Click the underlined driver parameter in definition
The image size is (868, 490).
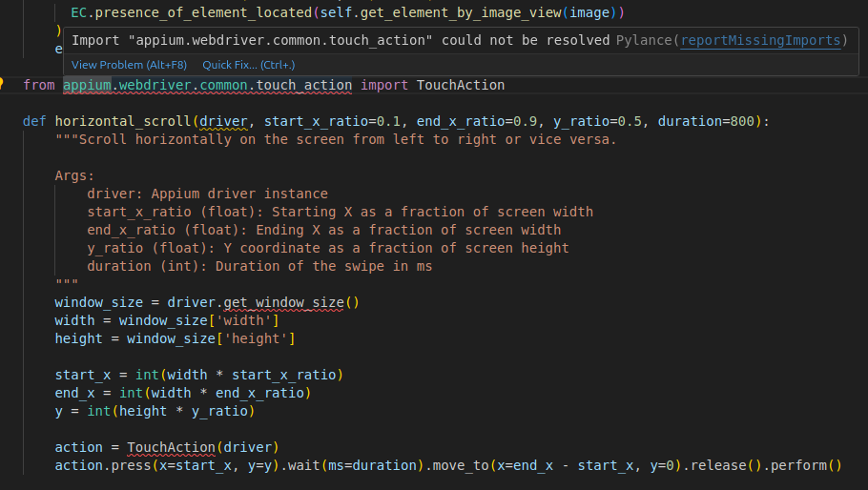tap(227, 121)
